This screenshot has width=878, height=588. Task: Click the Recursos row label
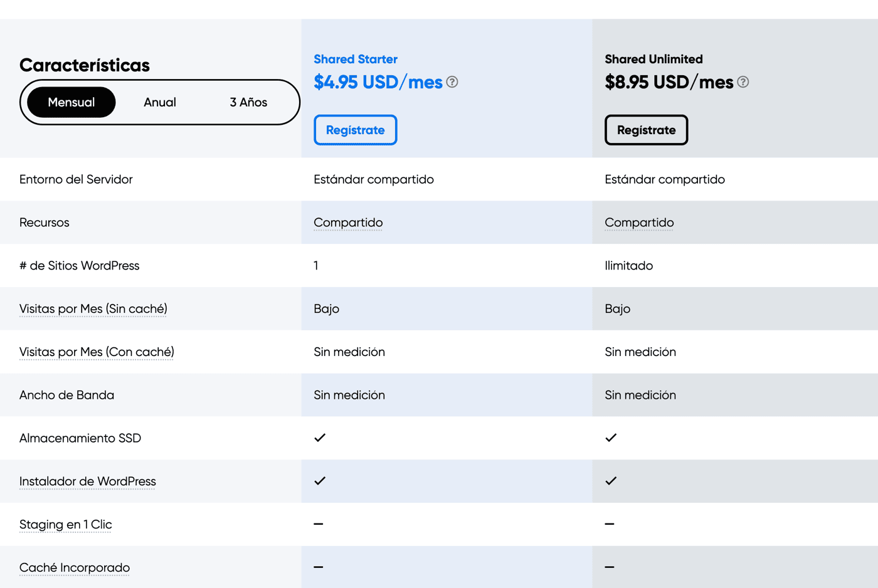[x=45, y=223]
